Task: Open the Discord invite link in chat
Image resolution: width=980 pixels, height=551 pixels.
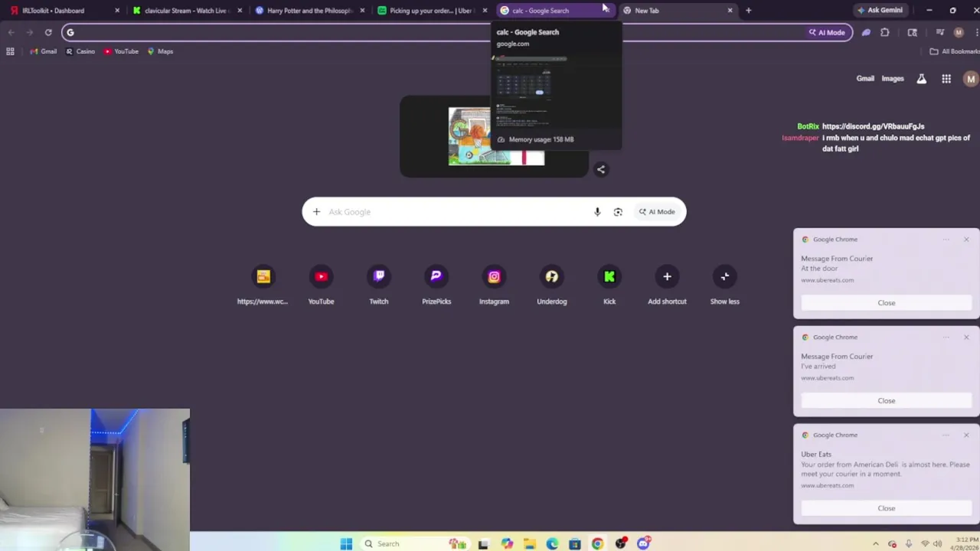Action: point(873,126)
